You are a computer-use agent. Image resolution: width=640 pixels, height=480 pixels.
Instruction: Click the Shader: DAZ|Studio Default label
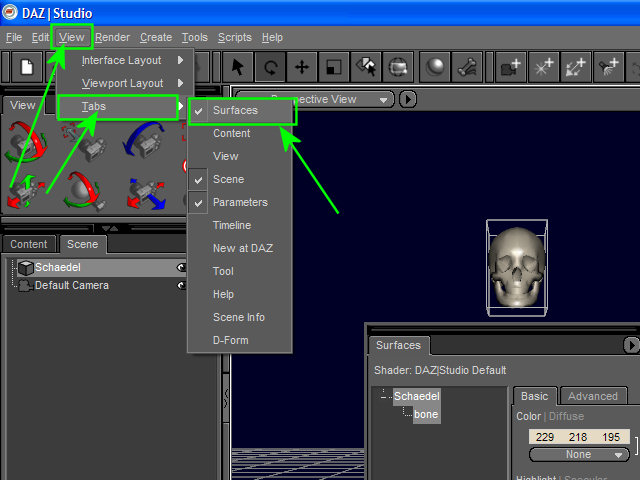[440, 371]
